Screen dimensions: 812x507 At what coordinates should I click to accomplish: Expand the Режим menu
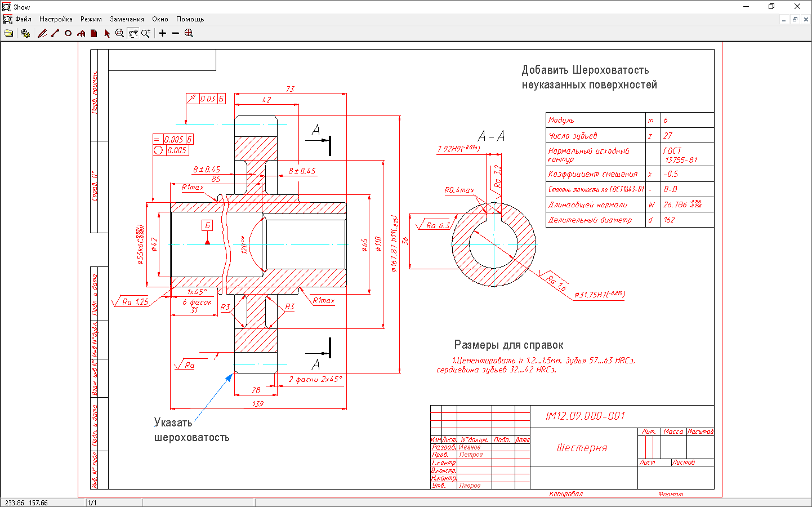pos(91,19)
